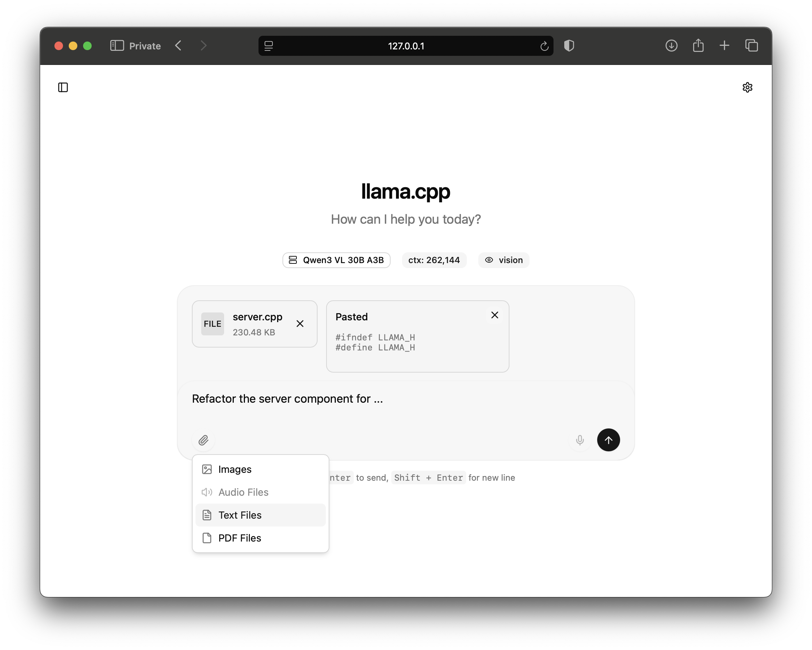Go forward in Safari history

click(x=204, y=46)
